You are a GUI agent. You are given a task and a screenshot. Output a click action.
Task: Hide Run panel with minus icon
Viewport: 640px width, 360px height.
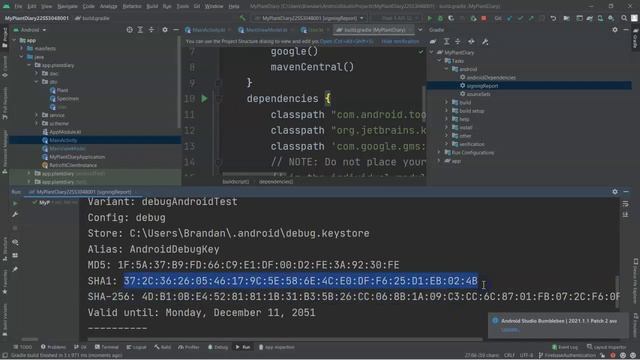[626, 191]
